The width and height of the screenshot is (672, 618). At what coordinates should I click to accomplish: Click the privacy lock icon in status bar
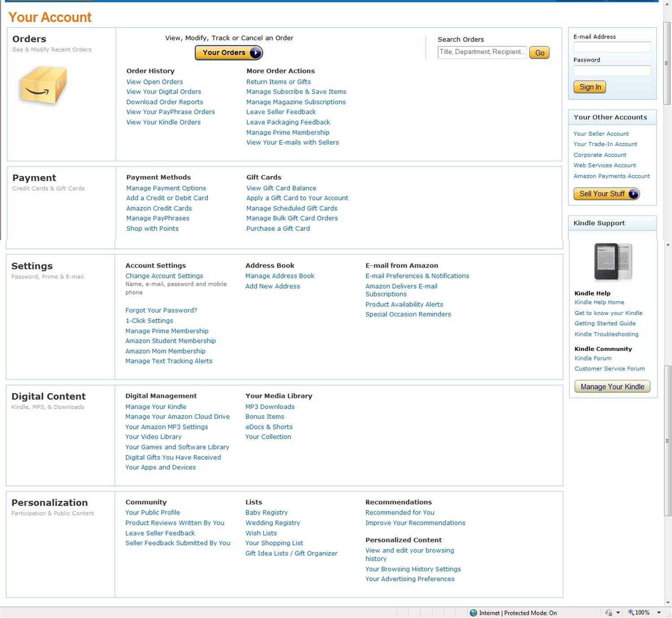coord(608,613)
